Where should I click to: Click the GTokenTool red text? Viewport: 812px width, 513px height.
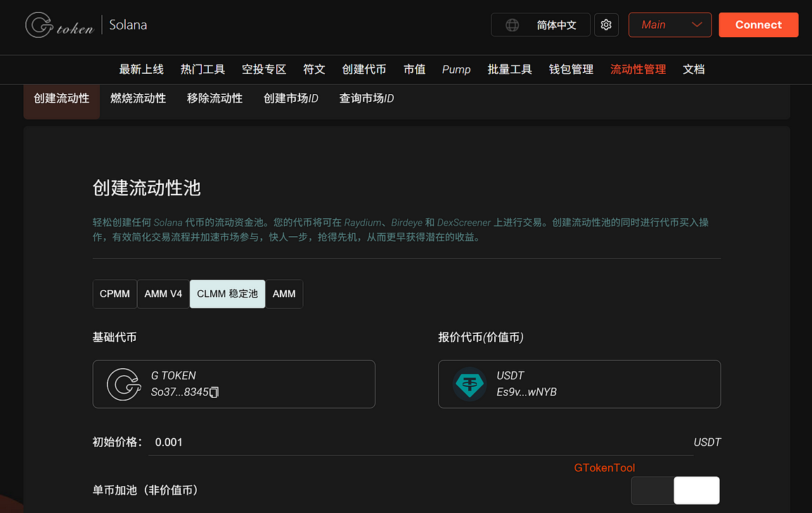[x=605, y=467]
